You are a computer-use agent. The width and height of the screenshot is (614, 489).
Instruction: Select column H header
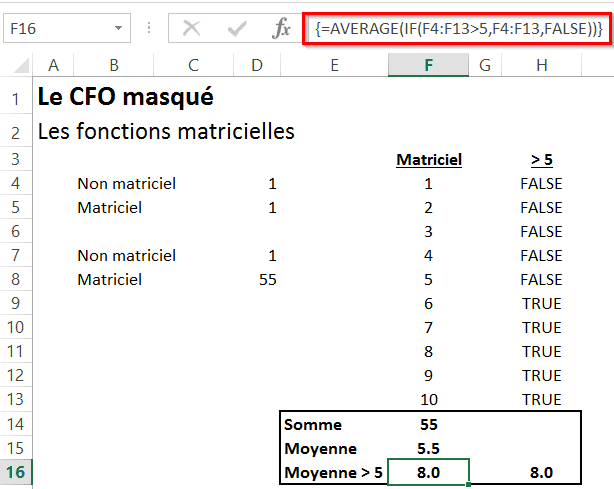(541, 66)
